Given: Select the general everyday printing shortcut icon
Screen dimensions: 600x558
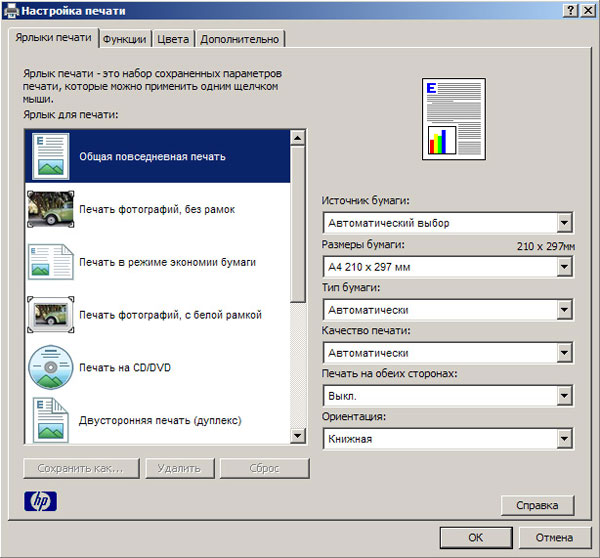Looking at the screenshot, I should [x=51, y=156].
